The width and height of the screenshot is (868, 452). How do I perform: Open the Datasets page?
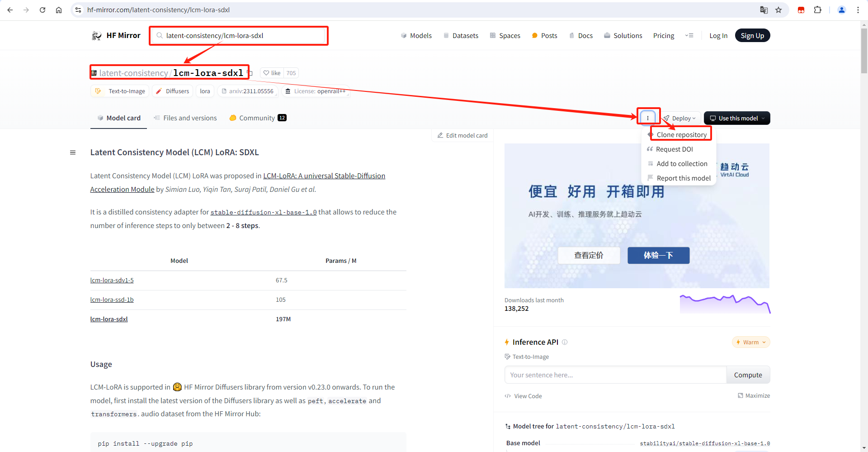[x=461, y=36]
